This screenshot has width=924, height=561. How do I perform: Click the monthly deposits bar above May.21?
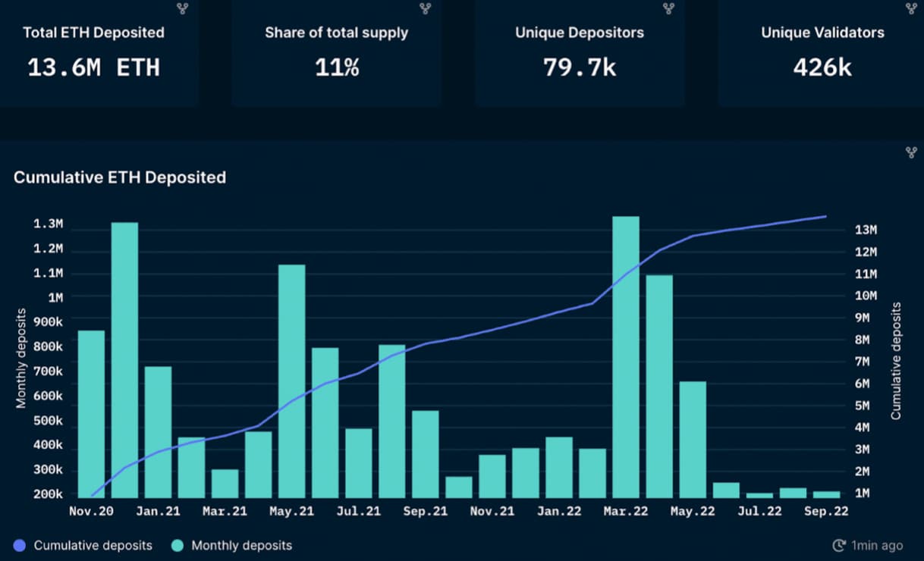292,381
